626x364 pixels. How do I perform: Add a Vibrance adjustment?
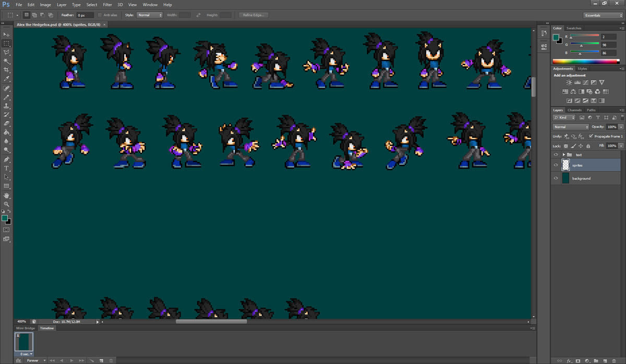(x=601, y=82)
